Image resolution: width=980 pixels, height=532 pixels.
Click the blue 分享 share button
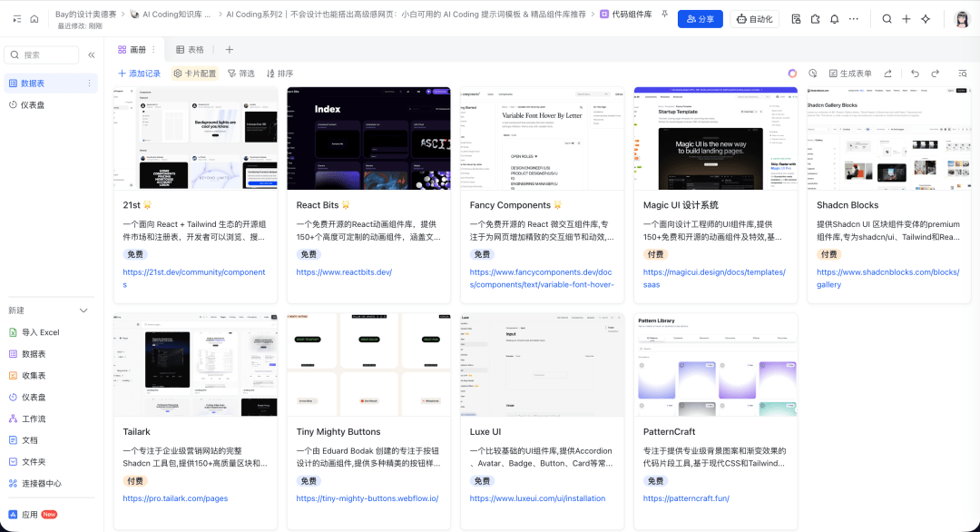(700, 19)
